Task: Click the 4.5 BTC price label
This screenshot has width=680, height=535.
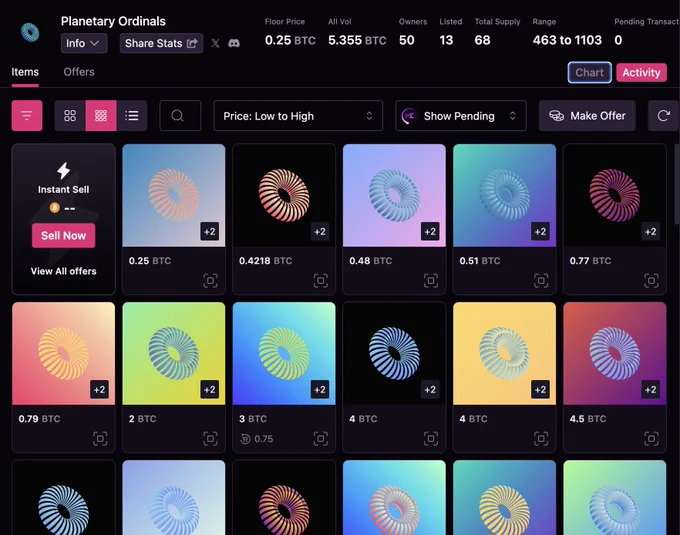Action: click(588, 419)
